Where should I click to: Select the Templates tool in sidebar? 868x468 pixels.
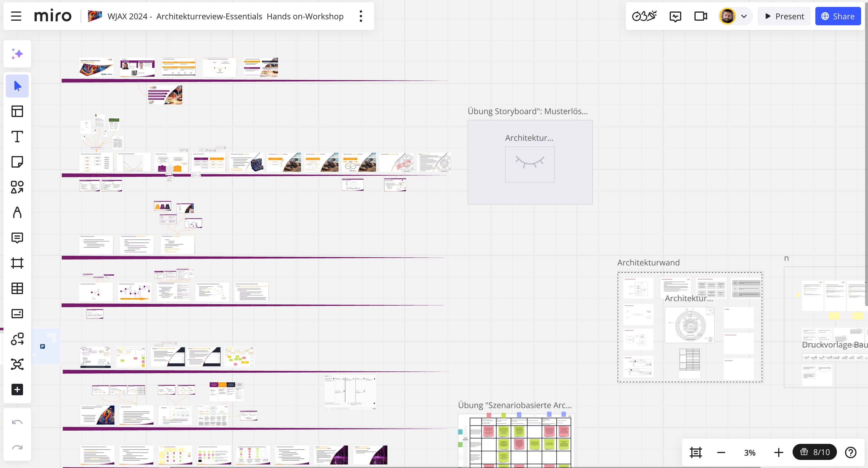(x=17, y=112)
